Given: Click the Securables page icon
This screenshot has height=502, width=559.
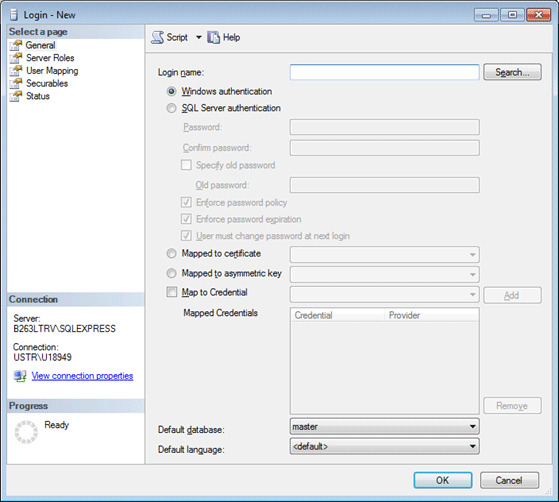Looking at the screenshot, I should [16, 83].
